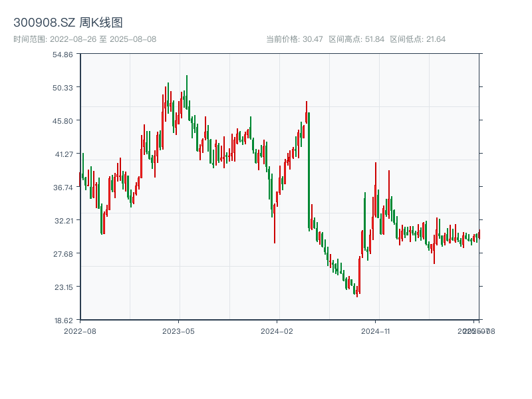The image size is (532, 399).
Task: Select the 32.21 price axis label
Action: click(x=63, y=221)
